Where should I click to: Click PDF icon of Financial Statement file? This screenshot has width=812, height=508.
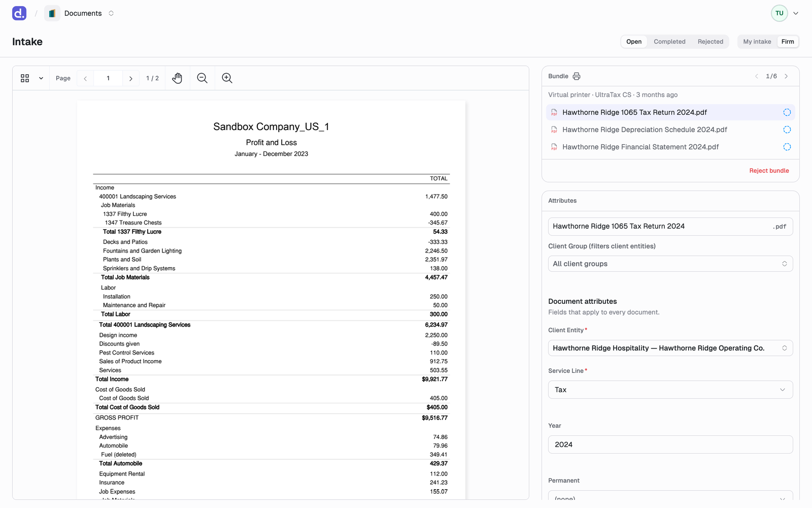pyautogui.click(x=554, y=147)
